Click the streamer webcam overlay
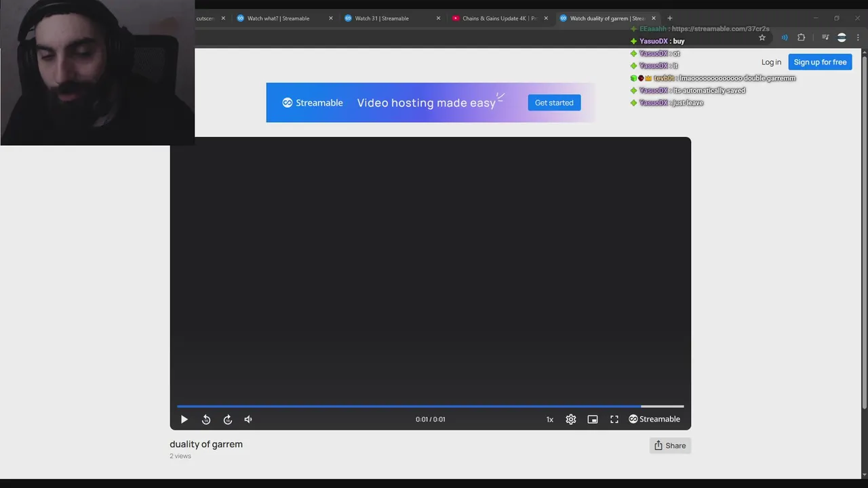Viewport: 868px width, 488px height. [98, 73]
